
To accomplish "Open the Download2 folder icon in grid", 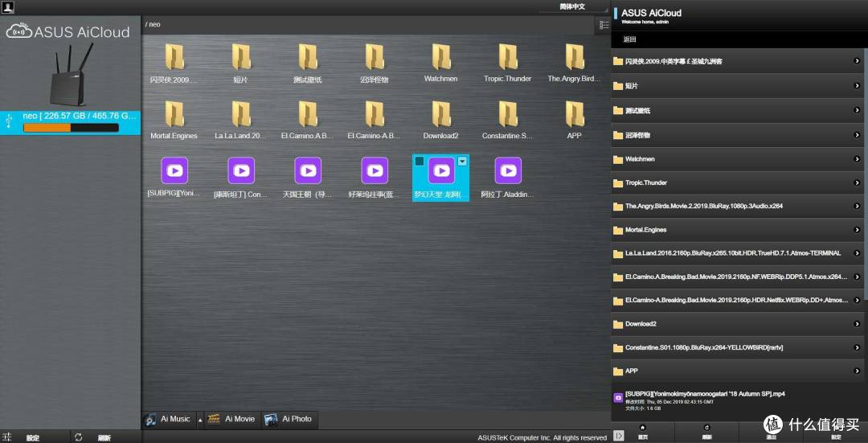I will click(441, 113).
